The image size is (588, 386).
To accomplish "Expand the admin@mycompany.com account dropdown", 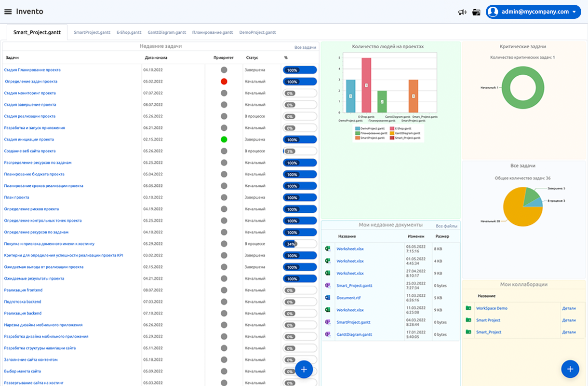I will tap(574, 12).
